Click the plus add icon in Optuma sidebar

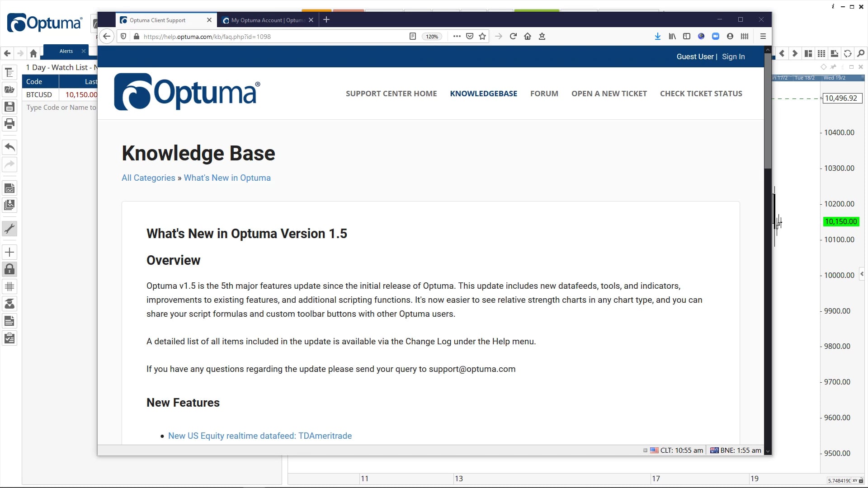[9, 252]
